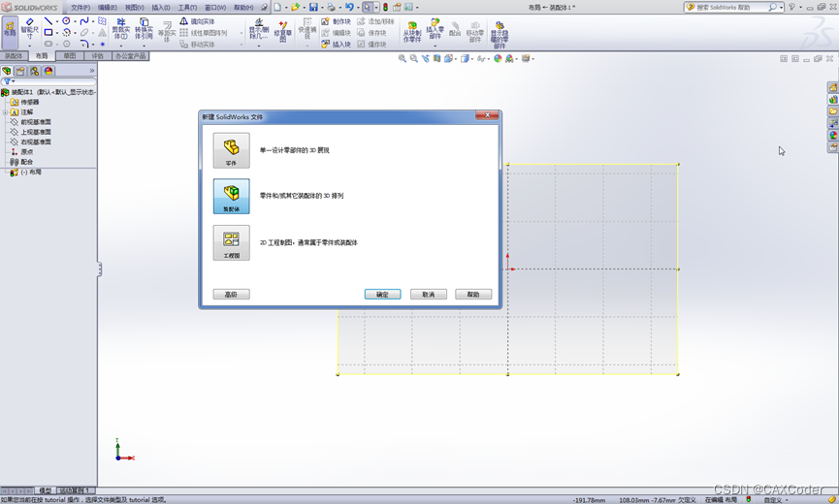Expand the feature manager panel chevron
The image size is (839, 504).
[92, 71]
